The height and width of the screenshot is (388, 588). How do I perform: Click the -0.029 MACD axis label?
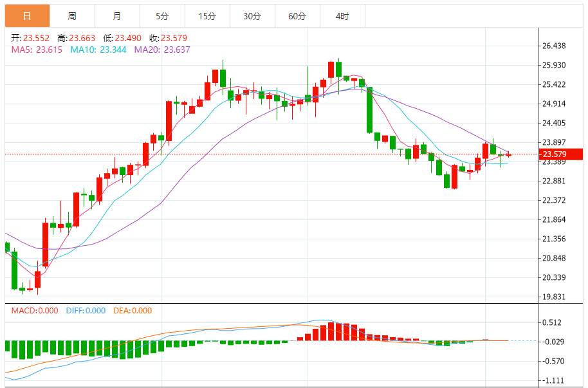553,342
